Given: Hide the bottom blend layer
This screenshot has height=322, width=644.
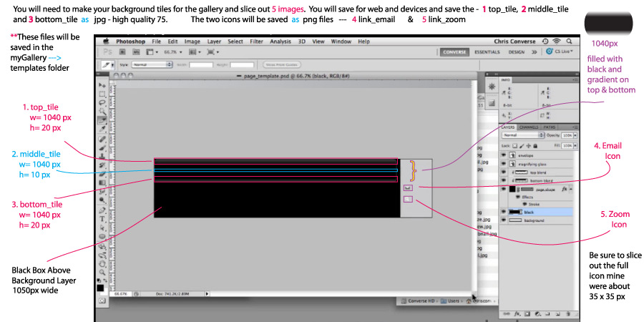Looking at the screenshot, I should (504, 181).
